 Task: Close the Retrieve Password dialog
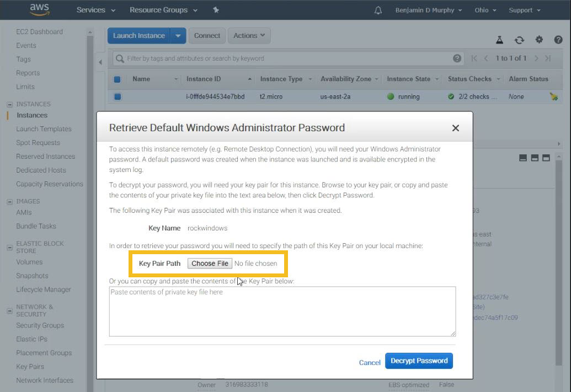click(x=455, y=128)
